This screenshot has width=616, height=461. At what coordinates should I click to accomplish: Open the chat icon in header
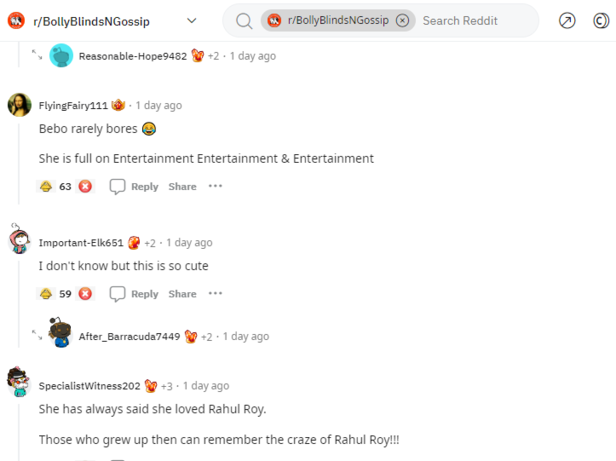603,20
